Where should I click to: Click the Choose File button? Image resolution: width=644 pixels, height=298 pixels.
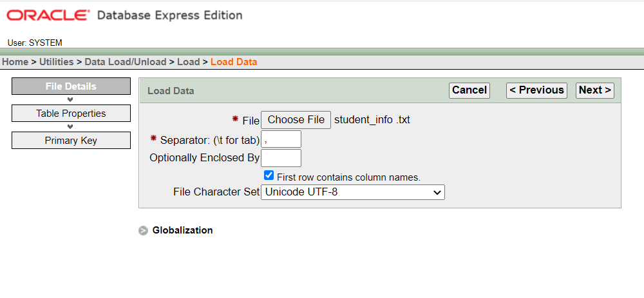click(296, 120)
